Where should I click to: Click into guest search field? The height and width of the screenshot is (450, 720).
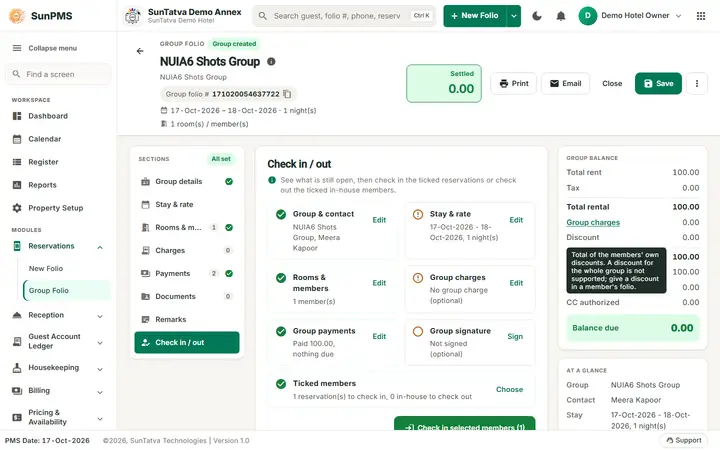338,16
